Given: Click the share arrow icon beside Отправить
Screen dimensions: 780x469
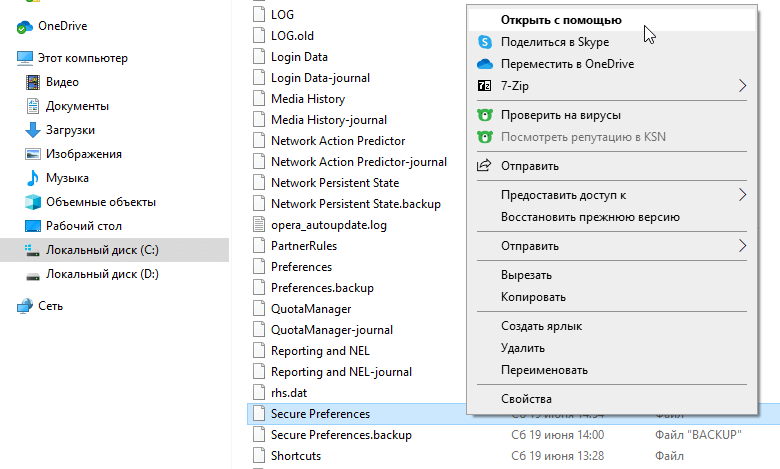Looking at the screenshot, I should pyautogui.click(x=485, y=165).
